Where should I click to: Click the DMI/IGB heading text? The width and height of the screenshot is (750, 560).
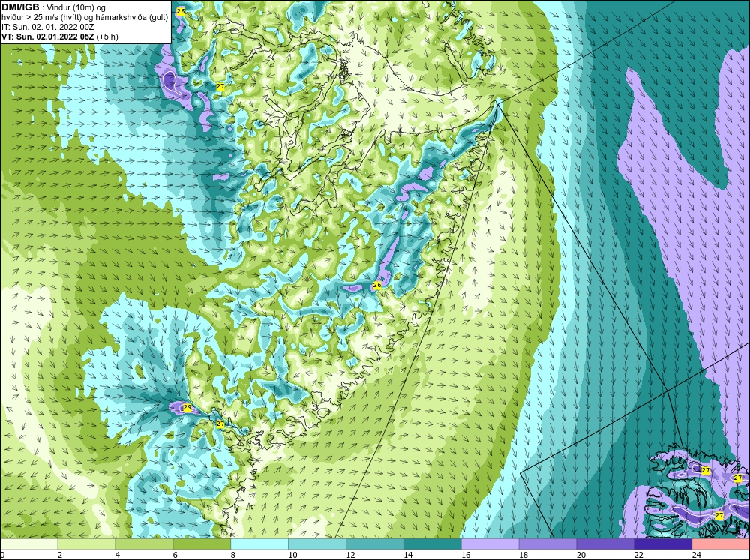(x=20, y=7)
